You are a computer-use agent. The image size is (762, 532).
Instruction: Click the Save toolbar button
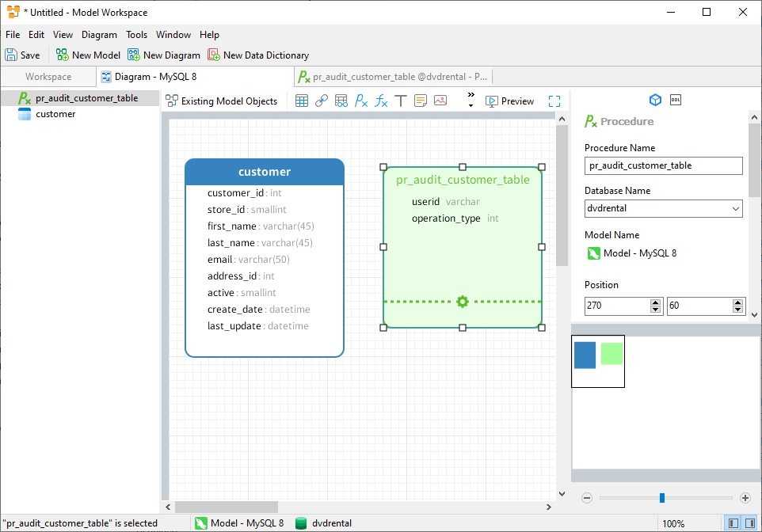(22, 55)
